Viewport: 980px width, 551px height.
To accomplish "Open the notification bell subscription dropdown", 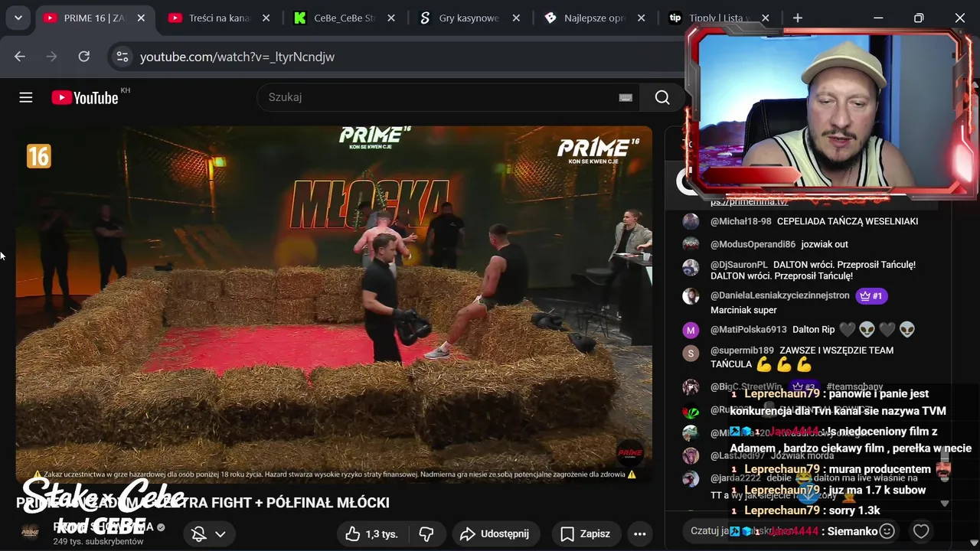I will pos(208,533).
